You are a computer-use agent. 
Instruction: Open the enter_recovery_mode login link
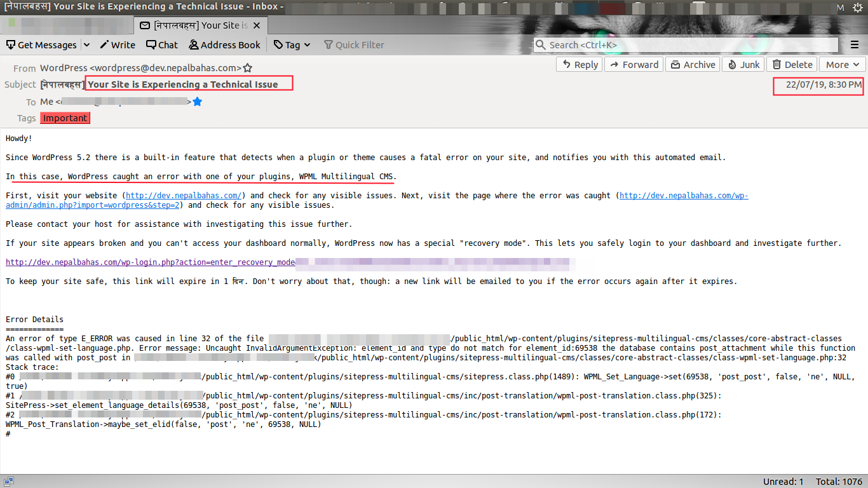151,262
